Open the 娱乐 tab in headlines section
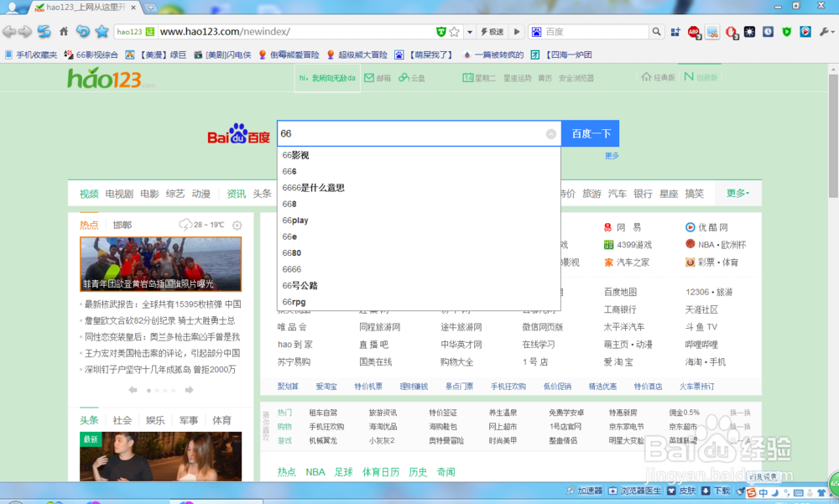 pyautogui.click(x=154, y=419)
